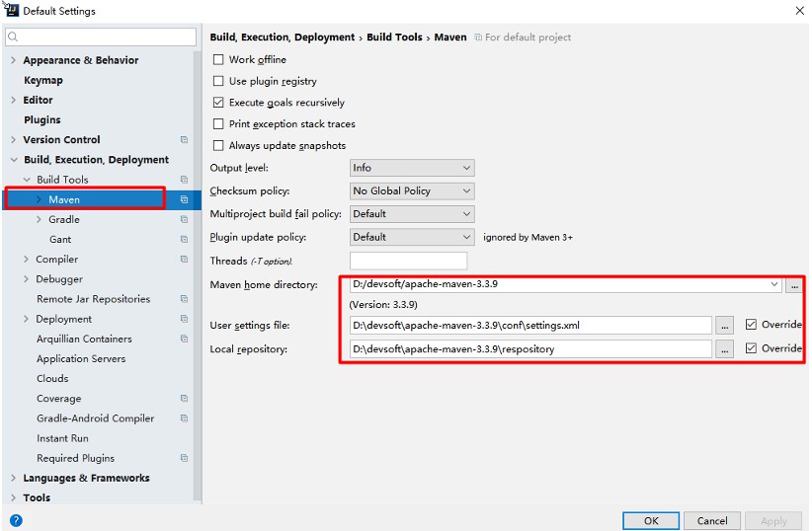Expand the Compiler node arrow
812x531 pixels.
pyautogui.click(x=26, y=259)
